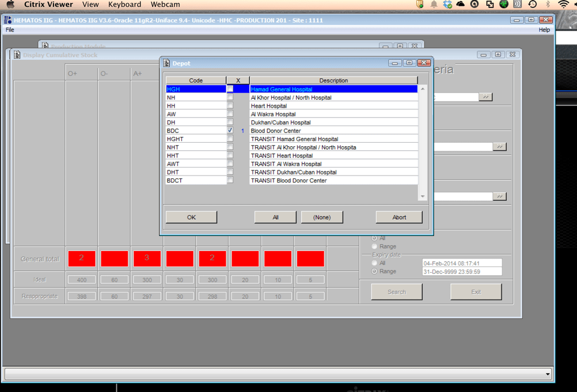Tick the AW Al Wakra Hospital checkbox
The width and height of the screenshot is (577, 392).
pyautogui.click(x=230, y=114)
